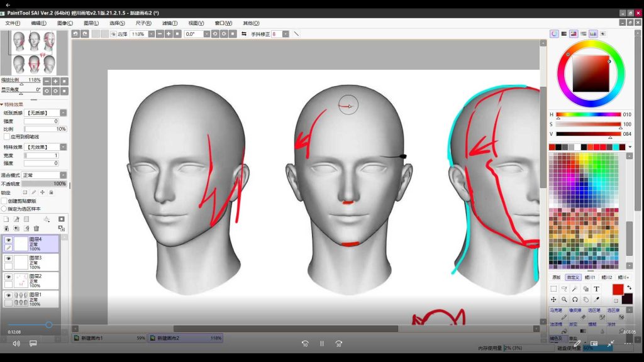This screenshot has width=644, height=362.
Task: Create a new layer in the layer panel
Action: tap(6, 219)
